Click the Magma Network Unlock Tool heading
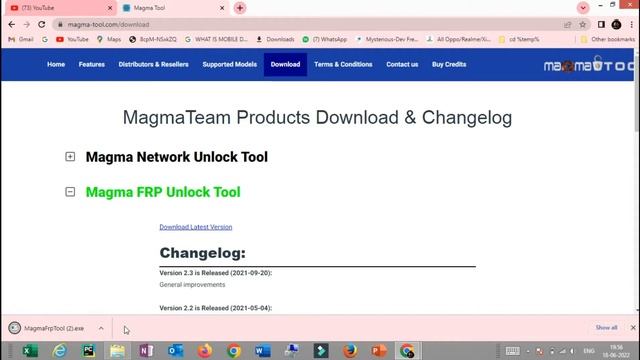The width and height of the screenshot is (640, 360). [x=177, y=157]
